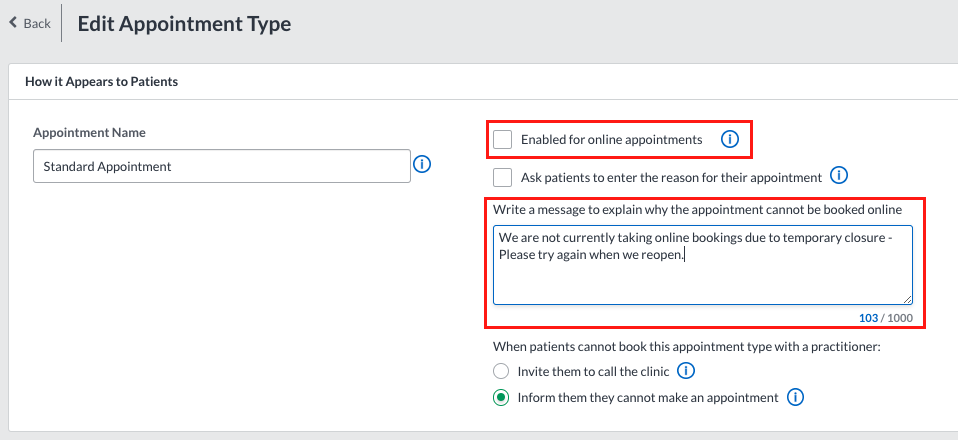Click the Back chevron arrow icon
Image resolution: width=958 pixels, height=440 pixels.
[x=13, y=23]
